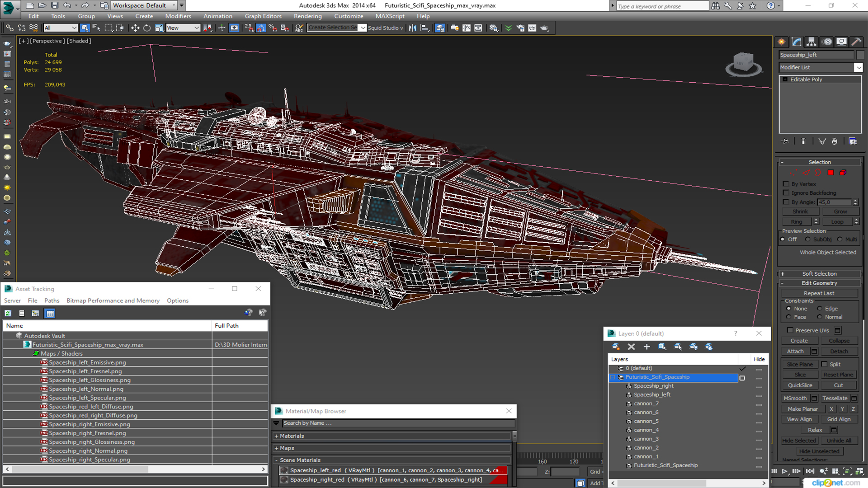Open the Create command panel tab
The width and height of the screenshot is (868, 488).
(781, 42)
